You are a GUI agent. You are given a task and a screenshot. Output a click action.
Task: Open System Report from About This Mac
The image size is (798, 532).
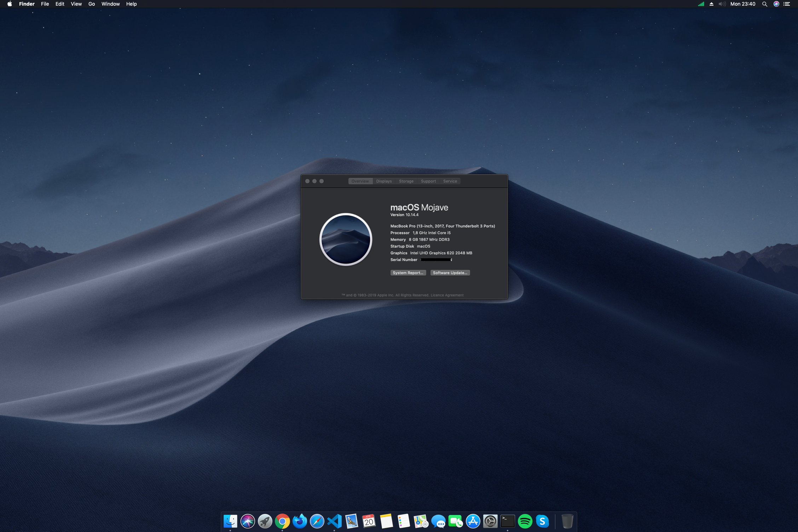click(x=408, y=272)
